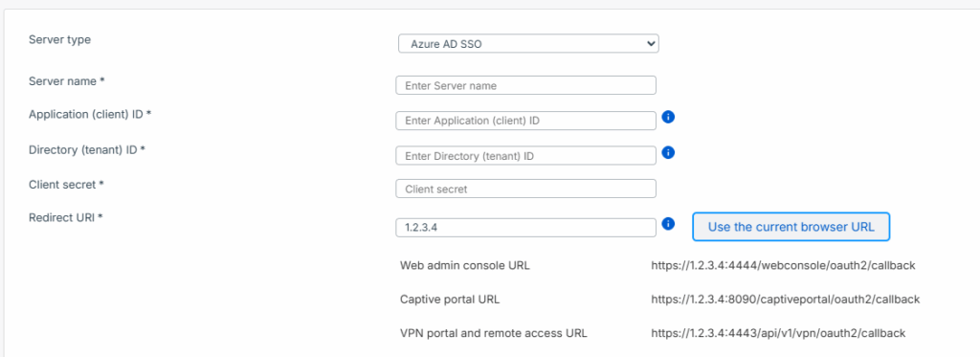980x357 pixels.
Task: Show info for Application (client) ID
Action: [x=668, y=117]
